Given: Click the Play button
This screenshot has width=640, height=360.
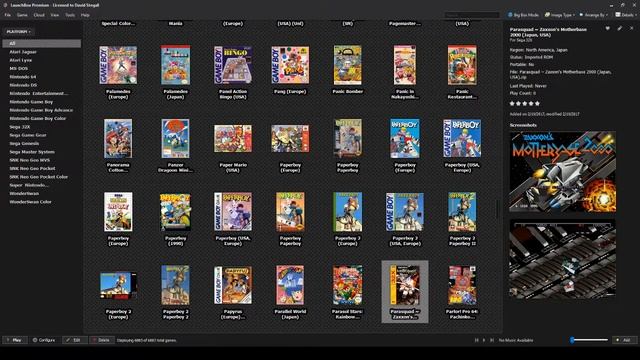Looking at the screenshot, I should [x=15, y=340].
